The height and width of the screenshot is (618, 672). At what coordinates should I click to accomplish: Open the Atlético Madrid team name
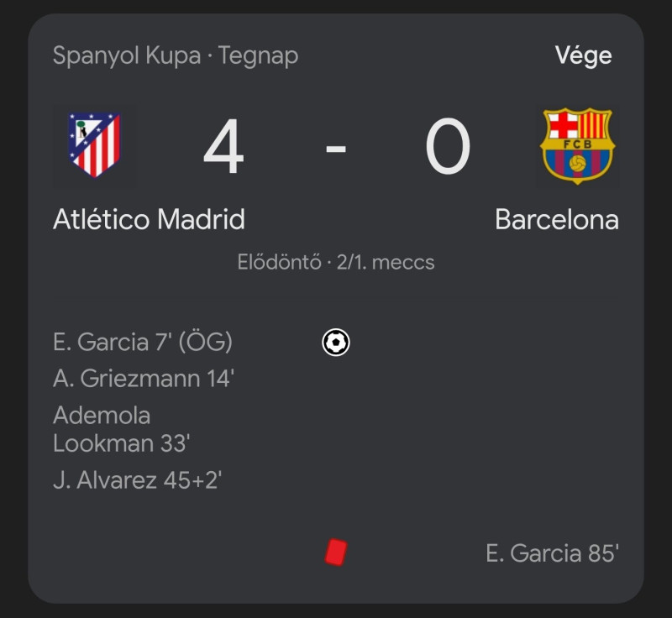pyautogui.click(x=149, y=220)
